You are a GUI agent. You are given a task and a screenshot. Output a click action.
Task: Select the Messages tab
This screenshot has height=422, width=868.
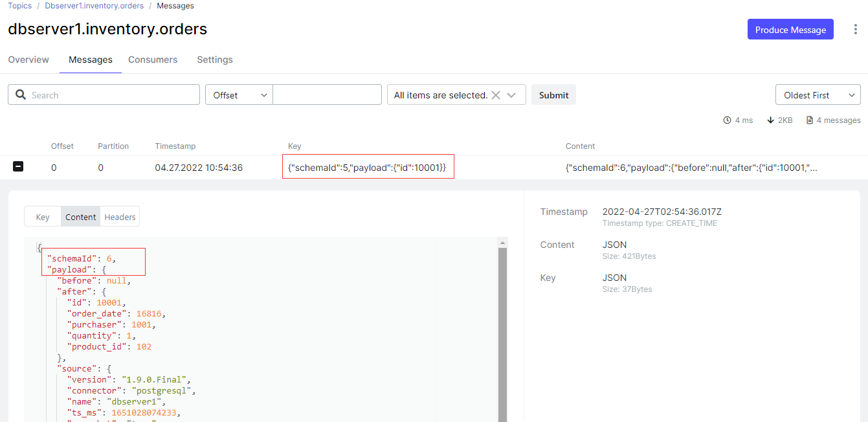[91, 60]
